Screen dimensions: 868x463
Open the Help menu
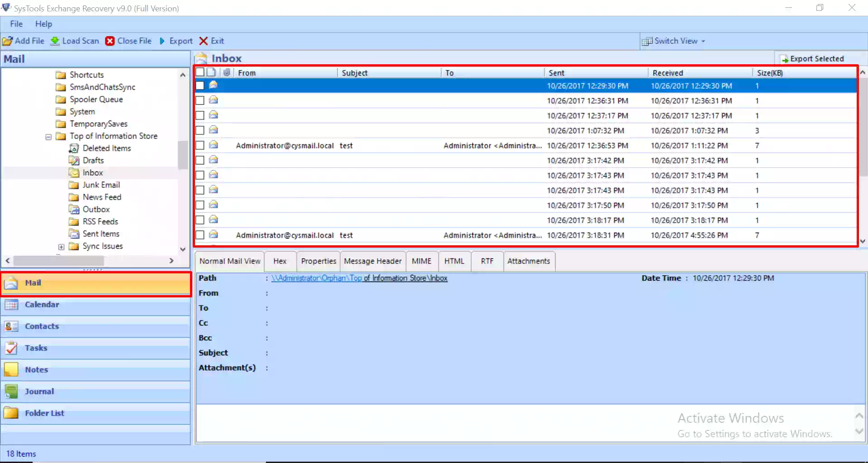(43, 24)
